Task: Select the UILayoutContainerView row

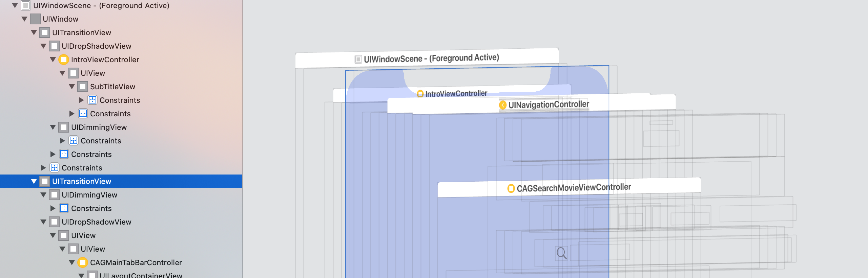Action: click(141, 275)
